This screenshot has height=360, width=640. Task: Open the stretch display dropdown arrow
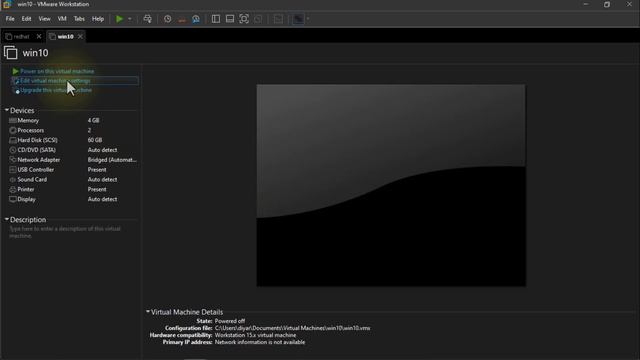pos(308,19)
